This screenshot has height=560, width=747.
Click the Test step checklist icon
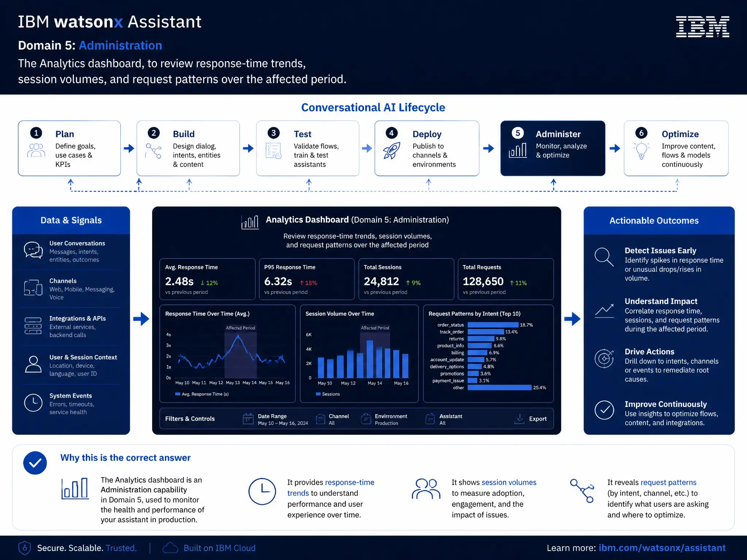(273, 151)
